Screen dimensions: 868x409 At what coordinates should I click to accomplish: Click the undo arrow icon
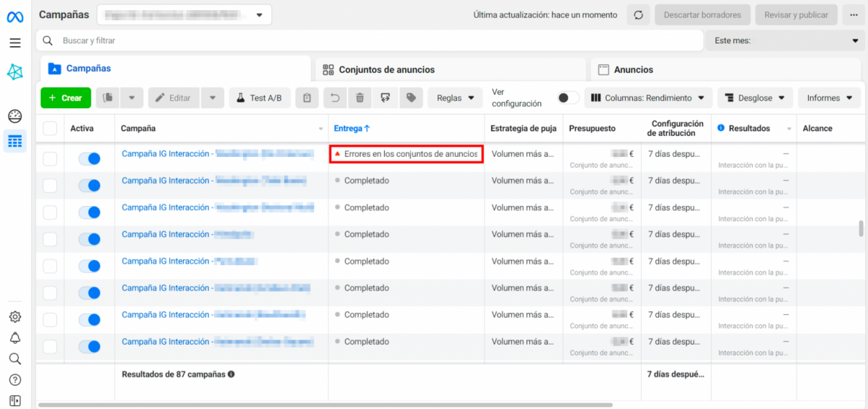335,98
